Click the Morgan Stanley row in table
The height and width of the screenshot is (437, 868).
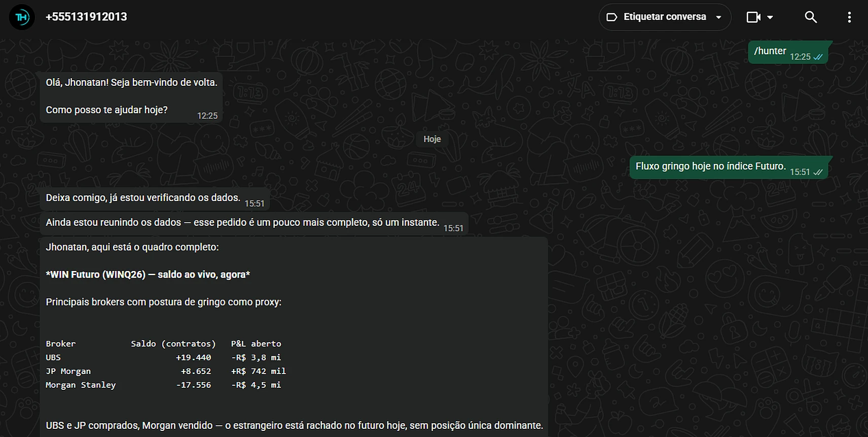click(x=163, y=385)
